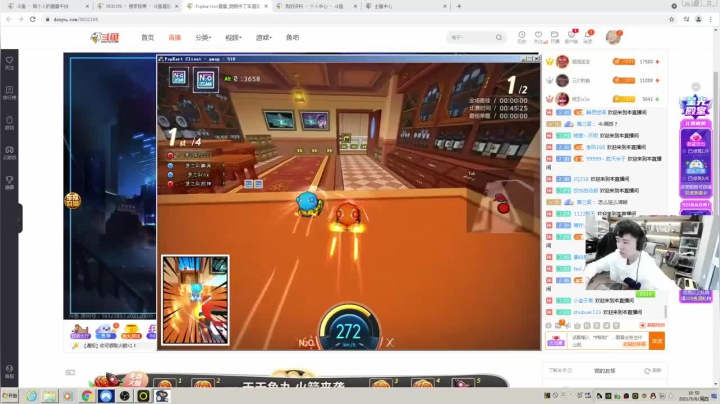
Task: Select the 我的背包 tab below the chat
Action: pos(604,370)
